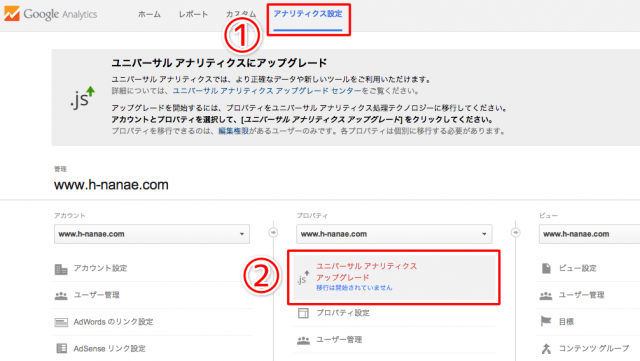The height and width of the screenshot is (361, 640).
Task: Click the 目標 flag icon
Action: point(546,321)
